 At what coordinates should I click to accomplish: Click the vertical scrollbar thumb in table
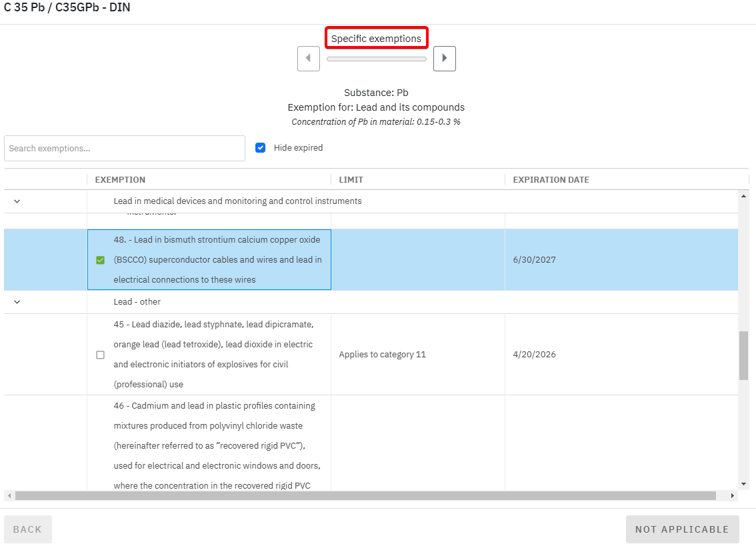[743, 355]
